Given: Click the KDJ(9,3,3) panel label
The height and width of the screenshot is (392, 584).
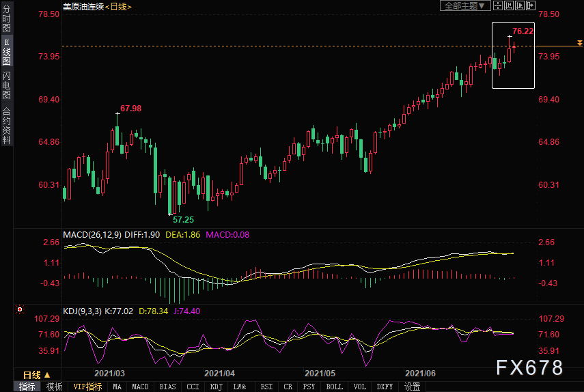Looking at the screenshot, I should tap(82, 311).
